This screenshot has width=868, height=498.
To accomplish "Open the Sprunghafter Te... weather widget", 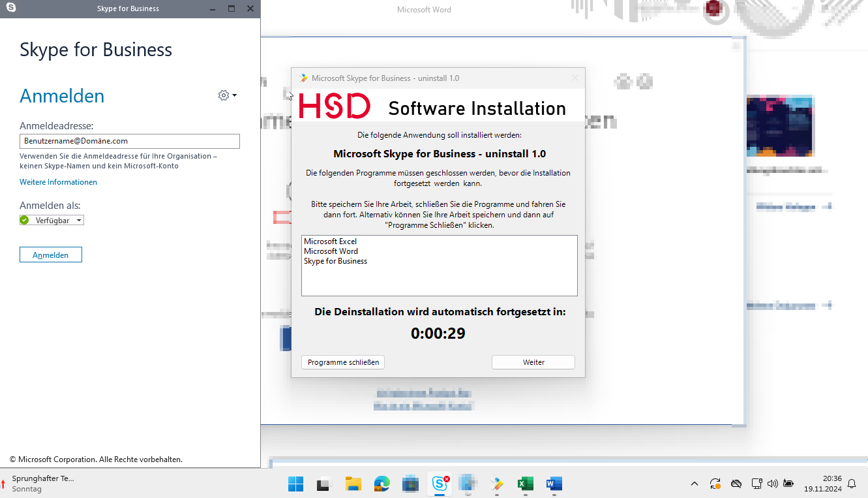I will tap(38, 484).
